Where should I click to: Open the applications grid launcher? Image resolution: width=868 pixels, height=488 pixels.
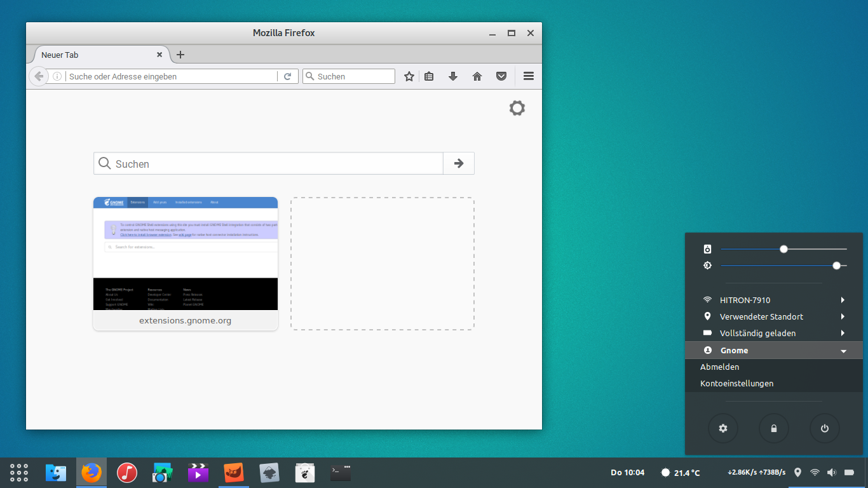pos(19,473)
